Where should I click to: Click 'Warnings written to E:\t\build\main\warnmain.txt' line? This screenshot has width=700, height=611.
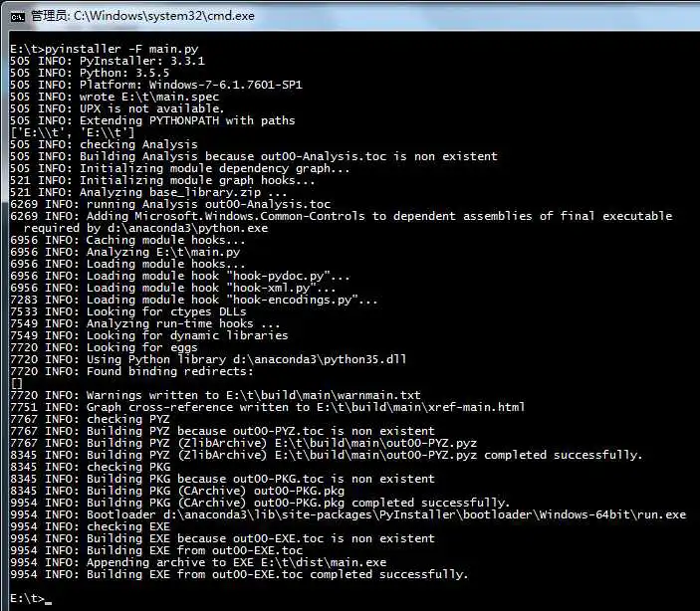tap(215, 395)
